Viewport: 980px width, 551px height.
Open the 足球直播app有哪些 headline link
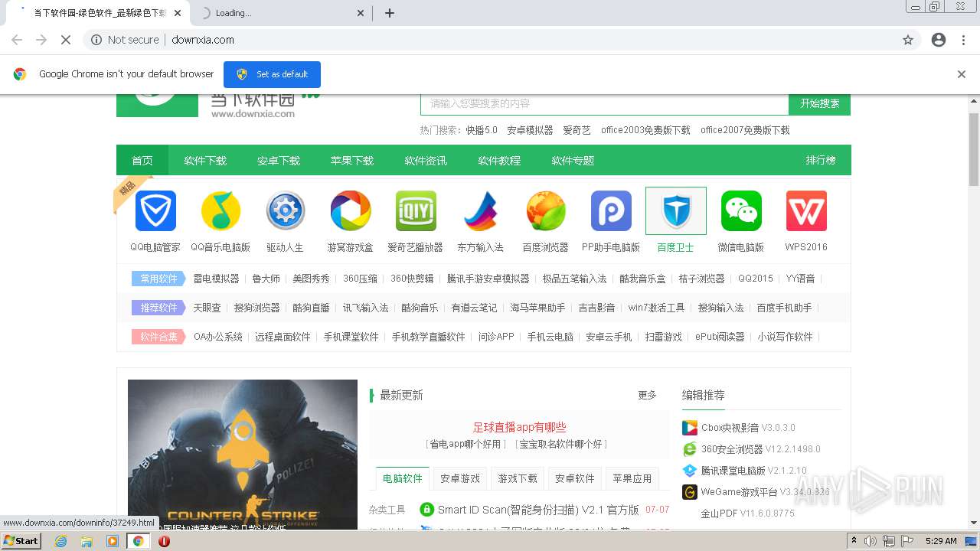click(519, 428)
